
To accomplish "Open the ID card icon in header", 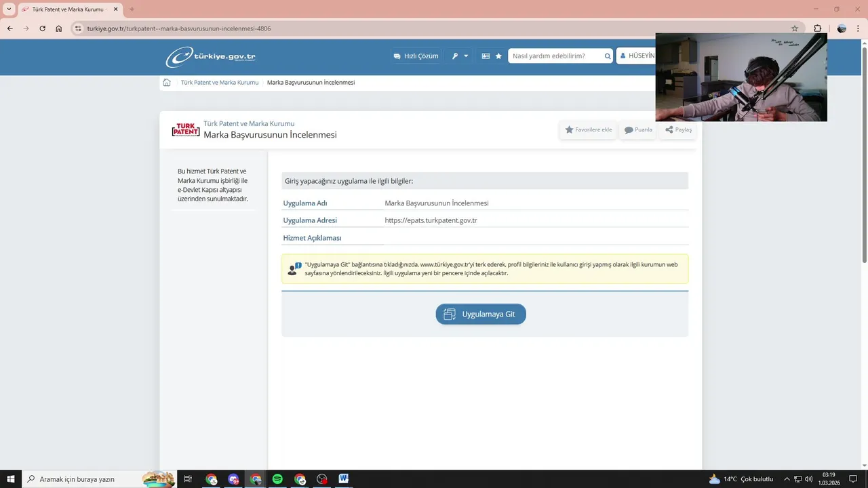I will 486,56.
